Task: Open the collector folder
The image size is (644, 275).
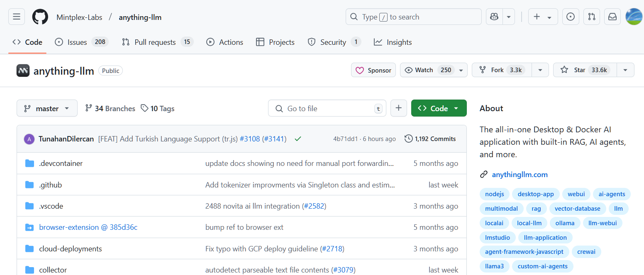Action: 53,270
